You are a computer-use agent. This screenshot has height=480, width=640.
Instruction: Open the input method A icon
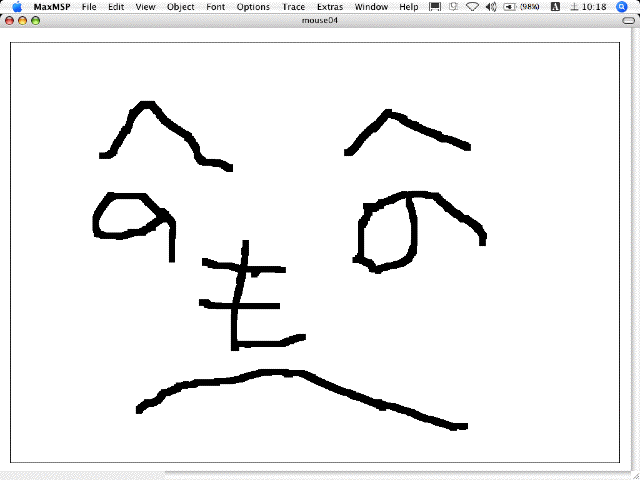[x=555, y=7]
